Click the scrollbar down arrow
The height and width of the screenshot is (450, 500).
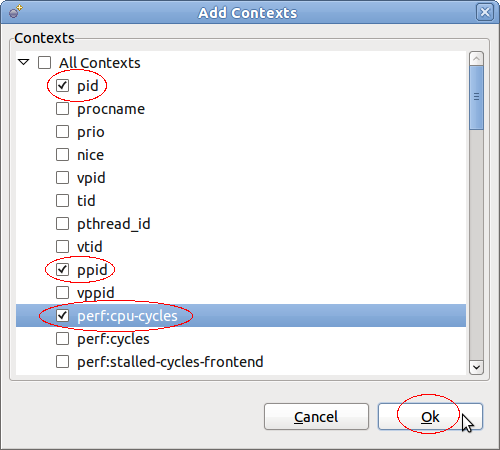[476, 367]
